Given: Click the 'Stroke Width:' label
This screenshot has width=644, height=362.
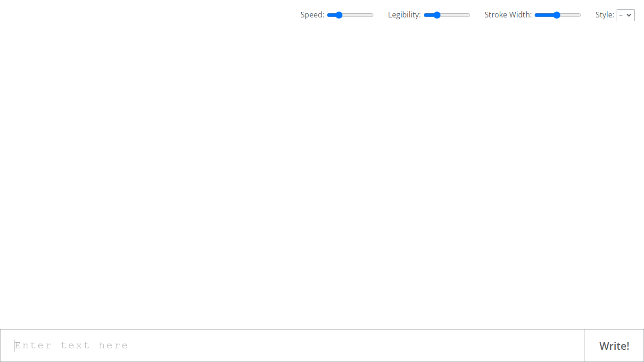Looking at the screenshot, I should [508, 15].
